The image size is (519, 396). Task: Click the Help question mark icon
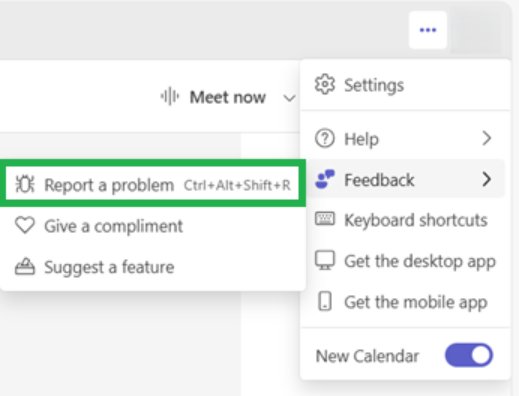click(x=324, y=138)
